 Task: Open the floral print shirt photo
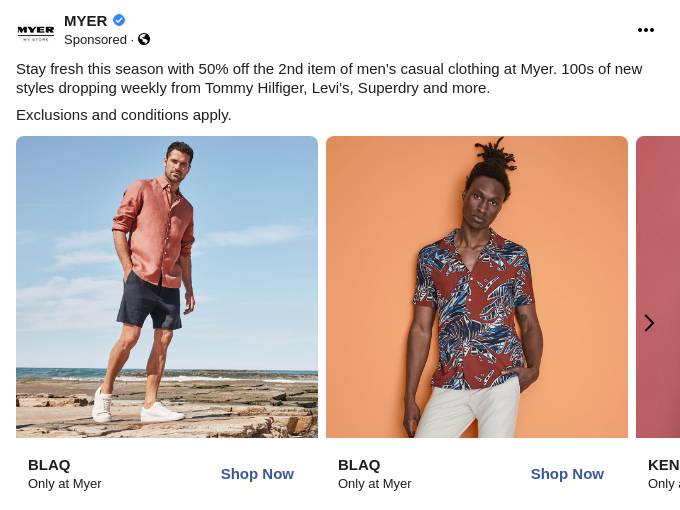477,287
